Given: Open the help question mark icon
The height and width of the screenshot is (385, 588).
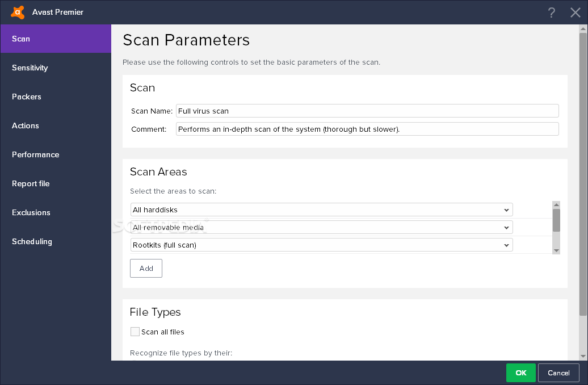Looking at the screenshot, I should click(551, 12).
